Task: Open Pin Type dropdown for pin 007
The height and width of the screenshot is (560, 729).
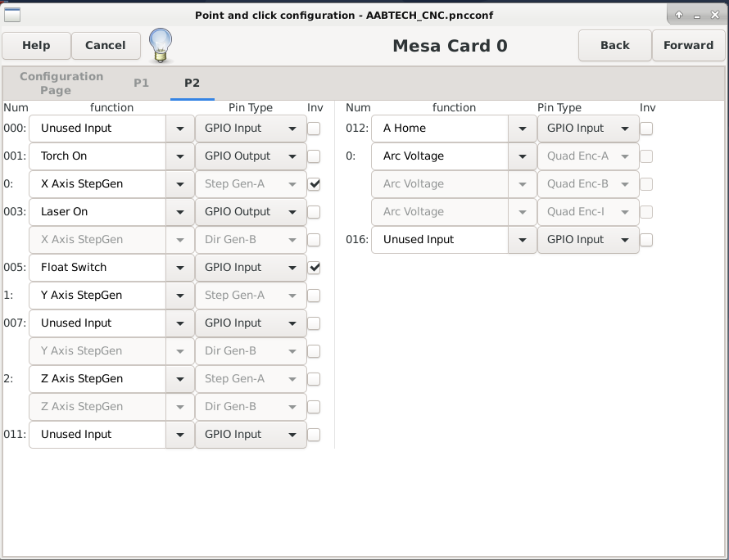Action: [251, 323]
